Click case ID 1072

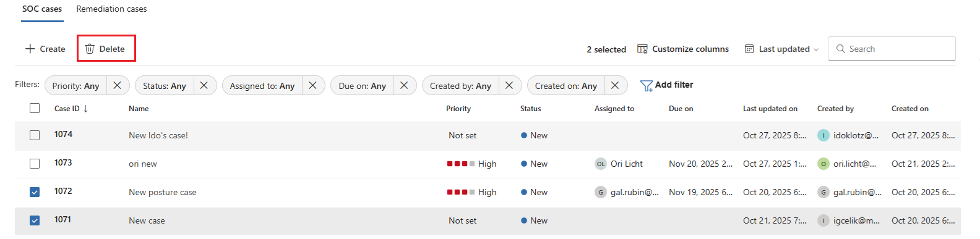click(x=63, y=191)
